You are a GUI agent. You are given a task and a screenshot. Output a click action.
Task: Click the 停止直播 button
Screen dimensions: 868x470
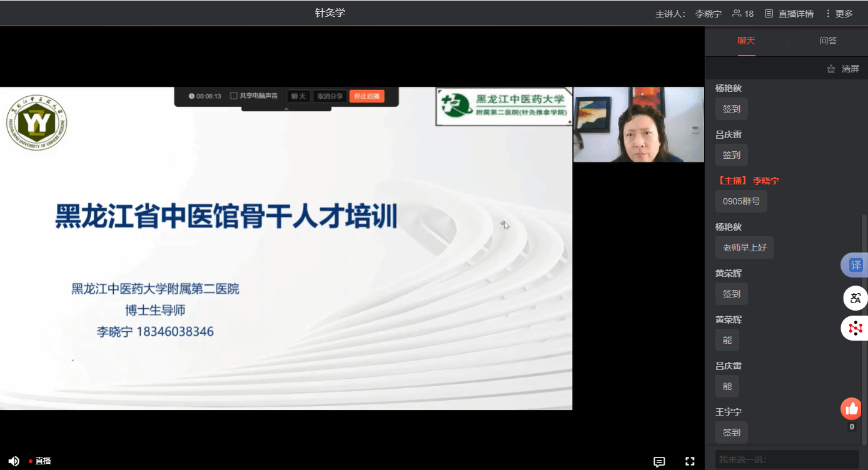[x=366, y=96]
